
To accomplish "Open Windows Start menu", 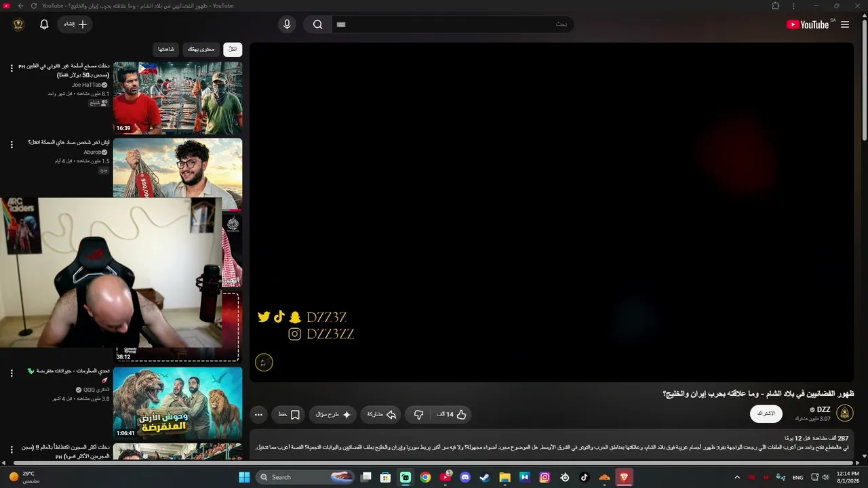I will tap(244, 477).
